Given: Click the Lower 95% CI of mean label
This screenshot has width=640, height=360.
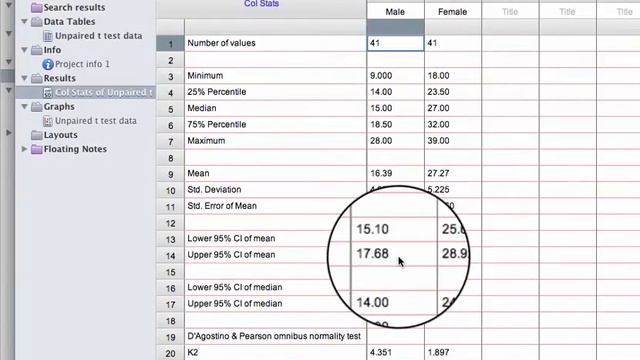Looking at the screenshot, I should click(231, 238).
